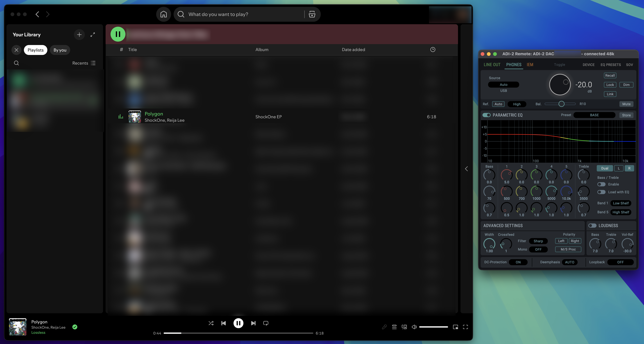Click the balance slider handle
The image size is (644, 344).
561,104
